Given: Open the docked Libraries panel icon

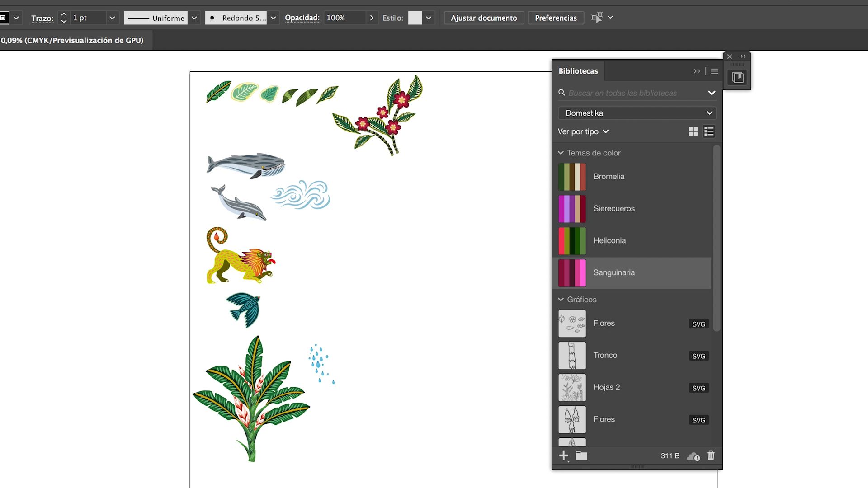Looking at the screenshot, I should [737, 77].
